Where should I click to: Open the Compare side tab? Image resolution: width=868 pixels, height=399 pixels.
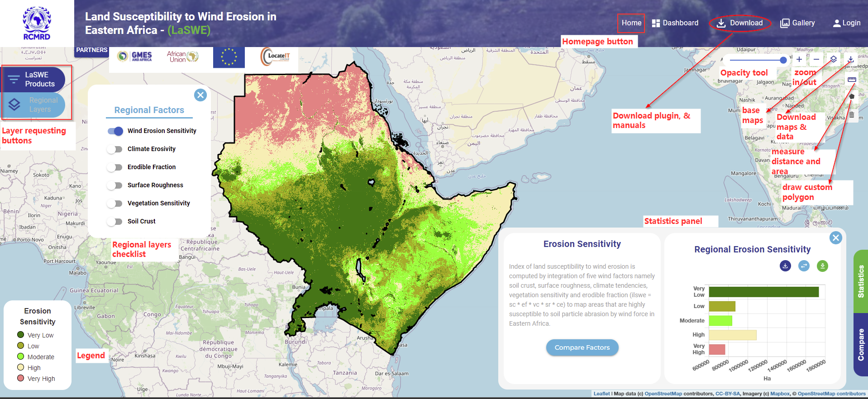(861, 345)
